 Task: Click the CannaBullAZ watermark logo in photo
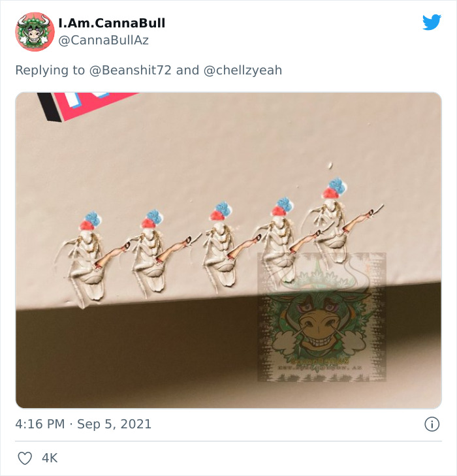tap(322, 317)
